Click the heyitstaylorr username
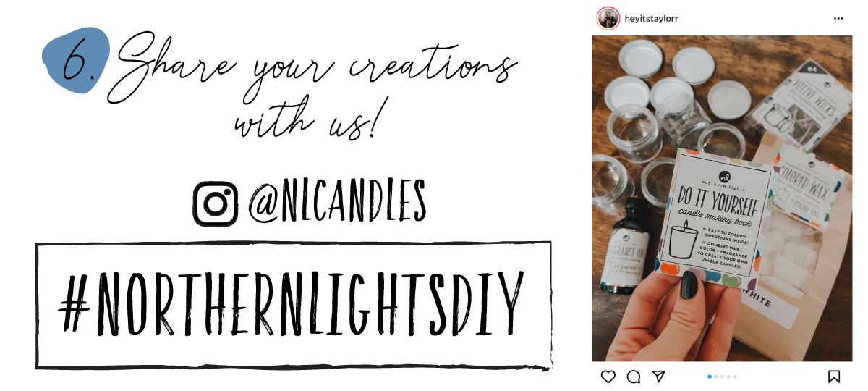The height and width of the screenshot is (391, 868). click(651, 19)
